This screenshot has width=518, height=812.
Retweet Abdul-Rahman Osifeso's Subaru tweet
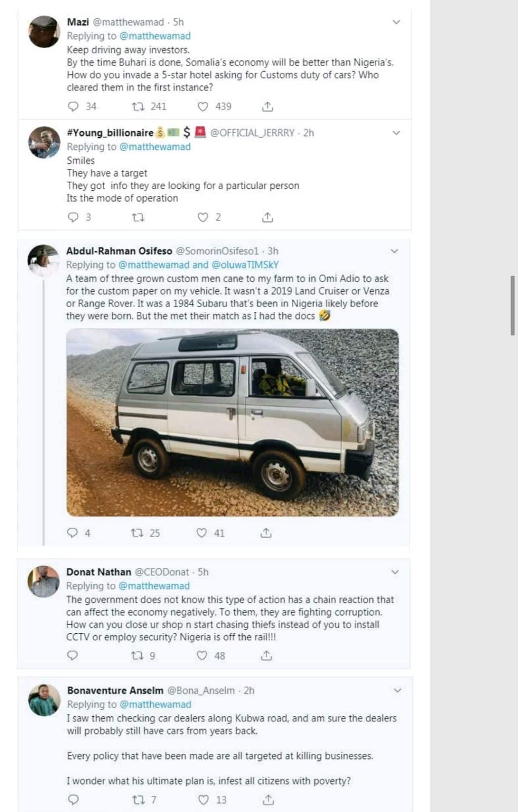click(x=137, y=533)
